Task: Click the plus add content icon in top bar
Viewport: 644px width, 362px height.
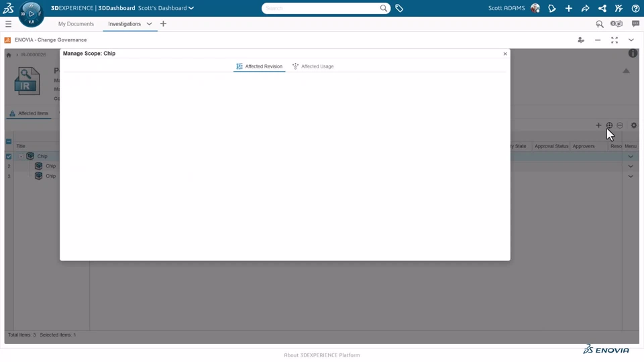Action: 569,8
